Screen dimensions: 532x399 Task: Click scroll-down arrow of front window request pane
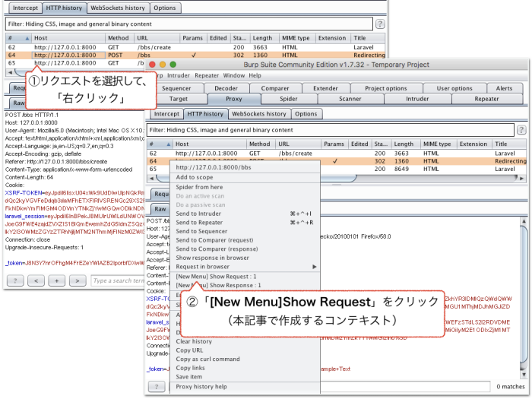tap(524, 375)
